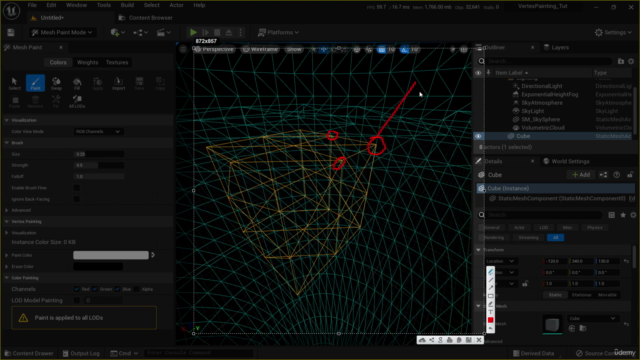Viewport: 640px width, 360px height.
Task: Open the Play options three-dot menu
Action: pos(240,33)
